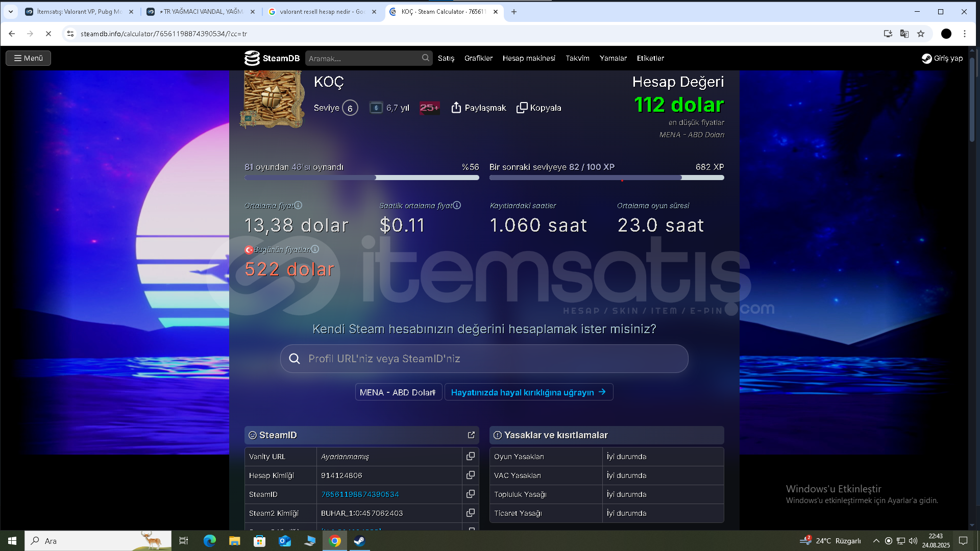The height and width of the screenshot is (551, 980).
Task: Click the Ortalama fiyat info icon
Action: point(298,205)
